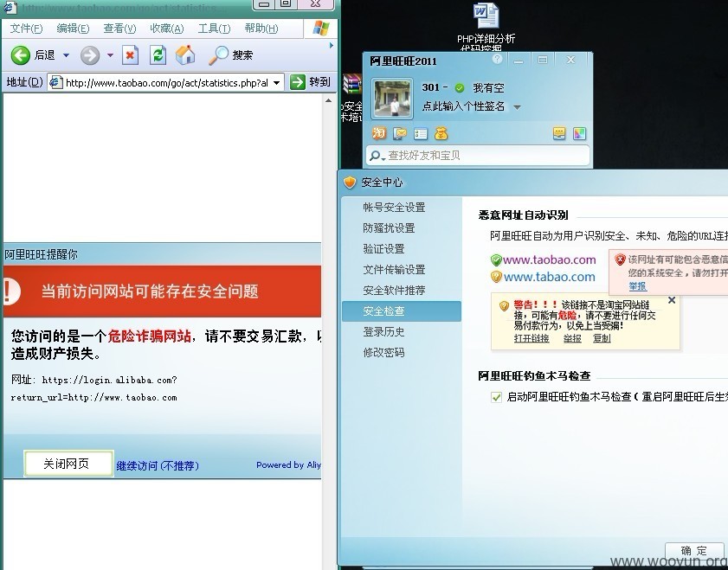This screenshot has height=570, width=728.
Task: Click the help question mark in AliWangWang title bar
Action: click(497, 59)
